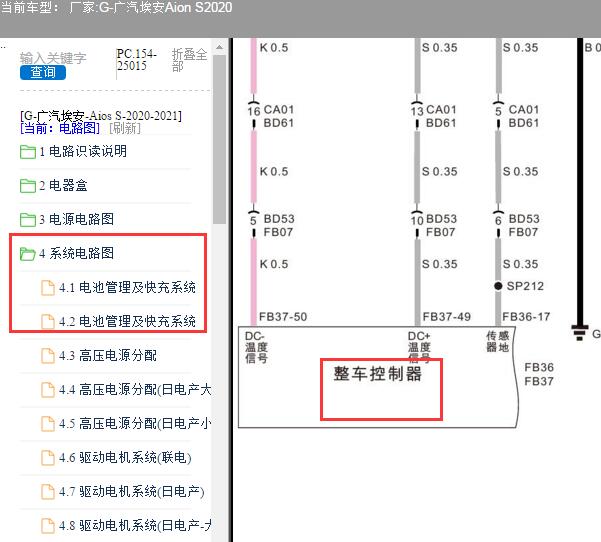The image size is (601, 542).
Task: Click the DC+温度信号 pin label
Action: 419,347
